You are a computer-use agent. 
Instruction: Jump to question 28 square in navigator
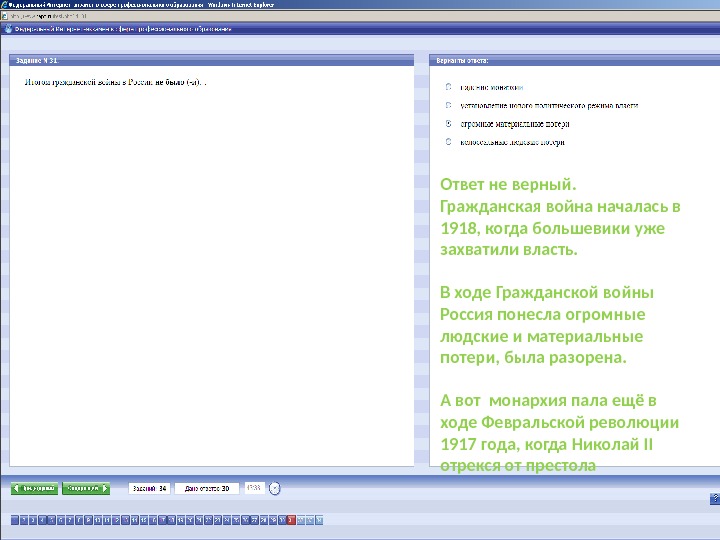click(264, 520)
